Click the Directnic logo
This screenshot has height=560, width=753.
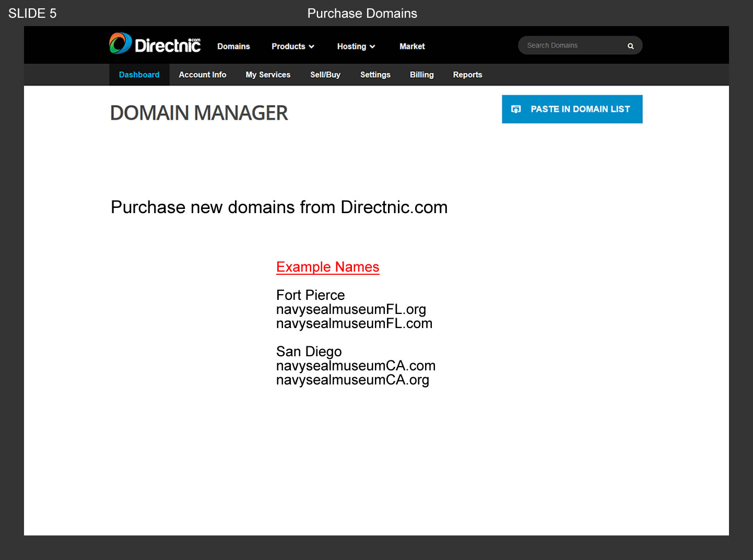click(155, 44)
